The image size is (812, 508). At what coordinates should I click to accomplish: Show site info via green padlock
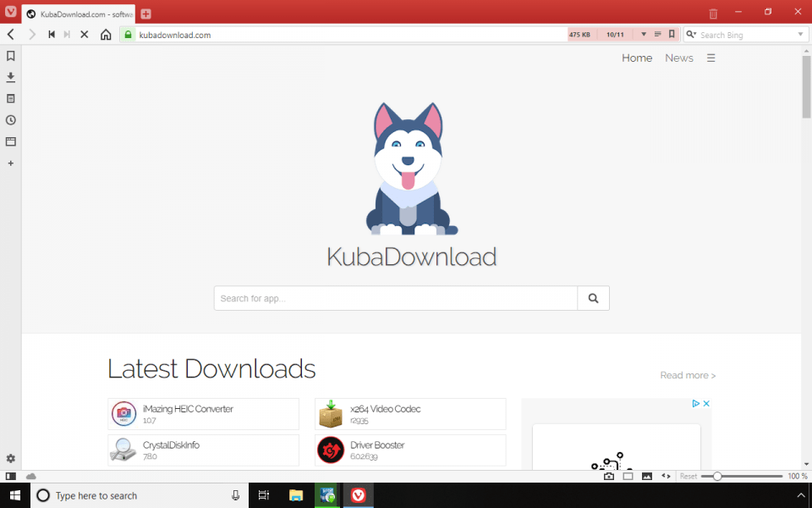click(128, 35)
